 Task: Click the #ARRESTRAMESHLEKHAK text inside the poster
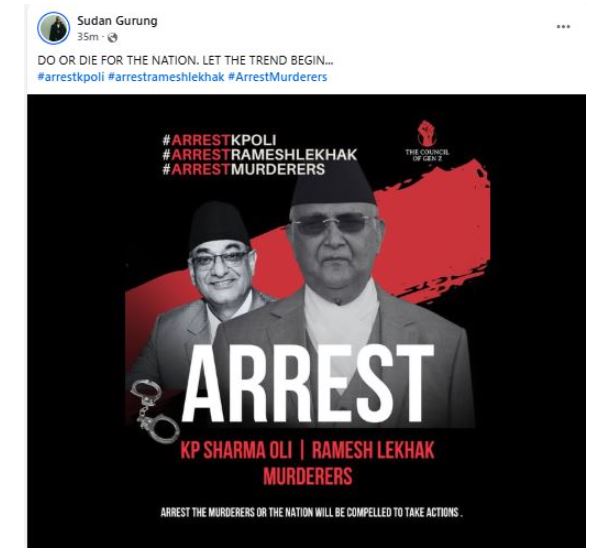click(x=260, y=155)
